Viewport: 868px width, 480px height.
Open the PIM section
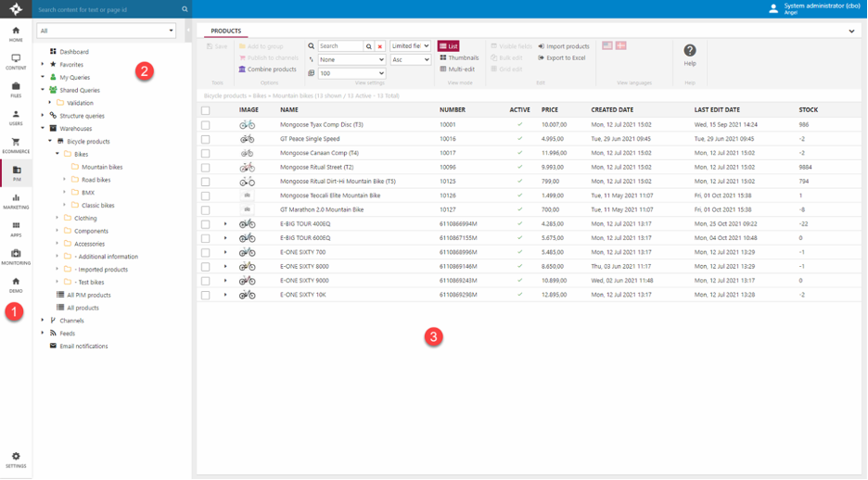(x=17, y=173)
